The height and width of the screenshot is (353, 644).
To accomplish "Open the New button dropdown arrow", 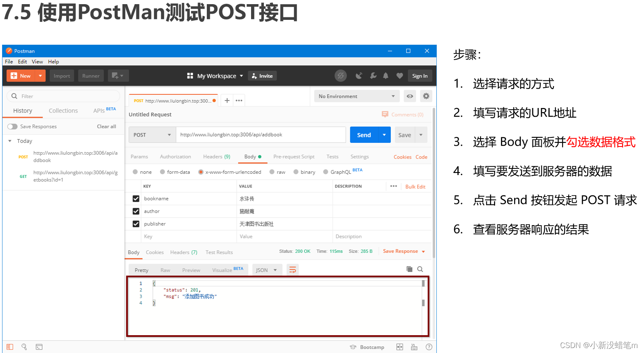I will coord(41,76).
